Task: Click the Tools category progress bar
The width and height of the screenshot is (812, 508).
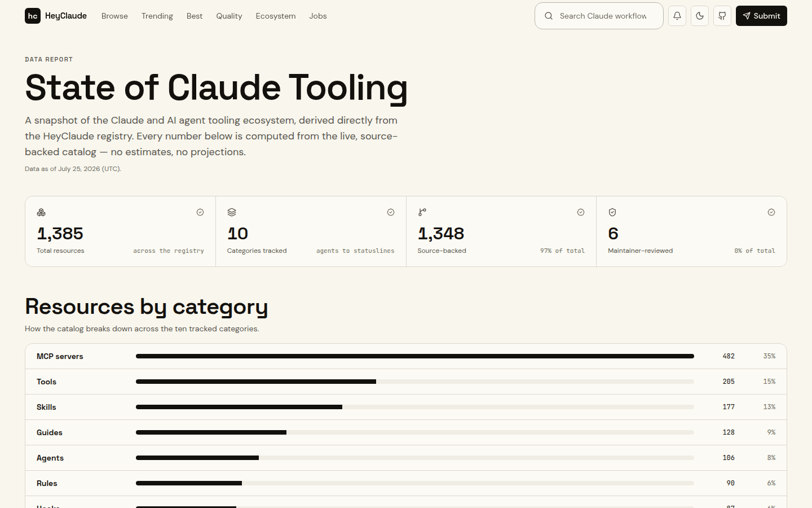Action: click(415, 382)
